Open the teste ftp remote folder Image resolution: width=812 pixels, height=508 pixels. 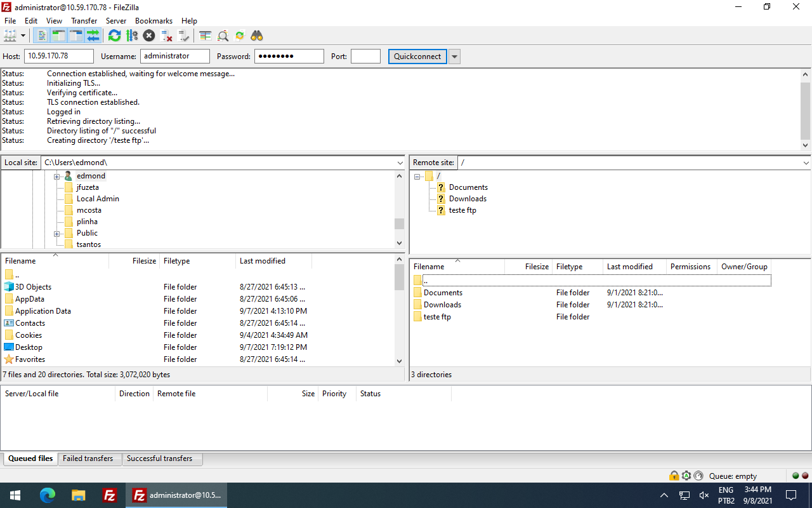438,316
